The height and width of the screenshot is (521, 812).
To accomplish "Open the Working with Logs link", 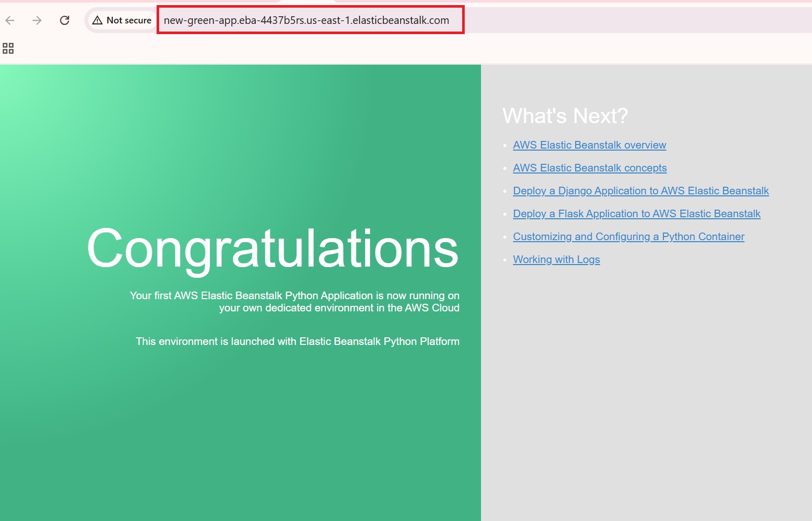I will click(x=556, y=259).
